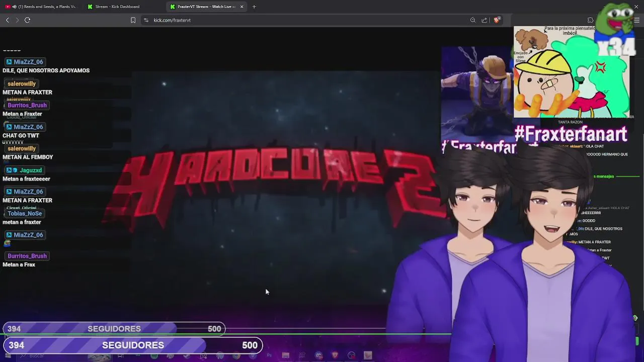Mute the audio icon on YouTube tab
This screenshot has width=644, height=362.
pyautogui.click(x=14, y=7)
